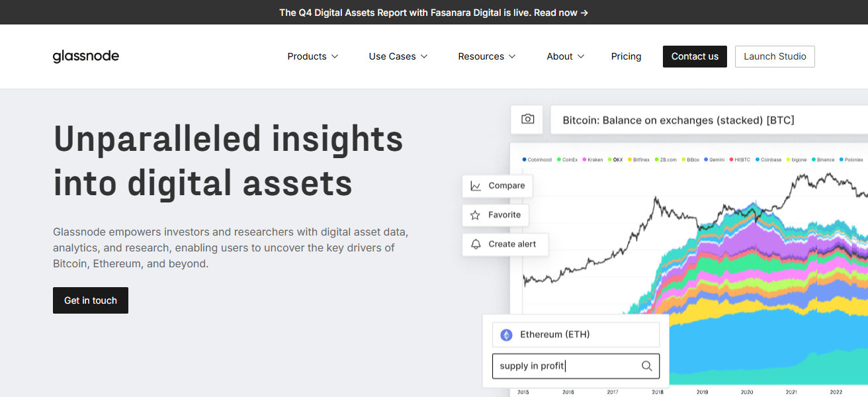Viewport: 868px width, 397px height.
Task: Toggle Binance series in chart legend
Action: (x=824, y=159)
